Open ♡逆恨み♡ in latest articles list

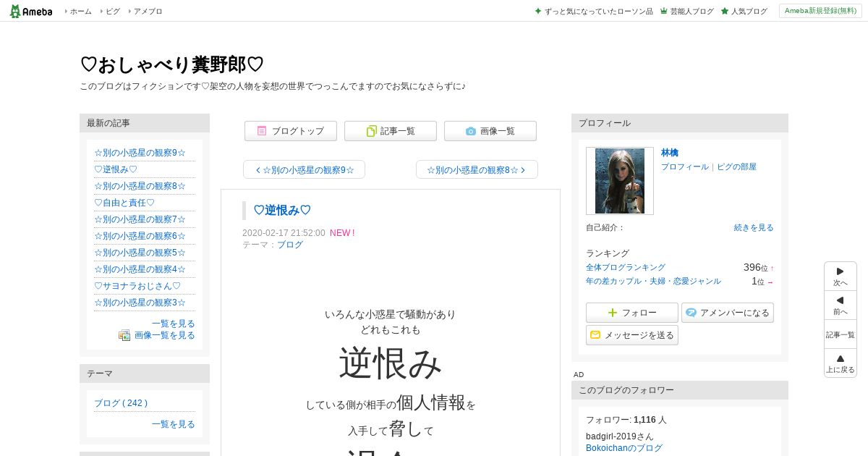pyautogui.click(x=116, y=169)
